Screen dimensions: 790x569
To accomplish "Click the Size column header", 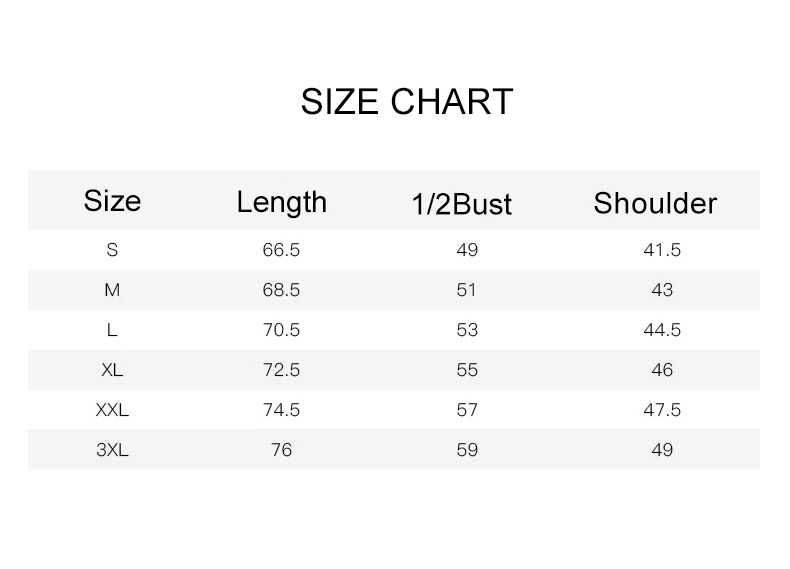I will click(x=112, y=201).
